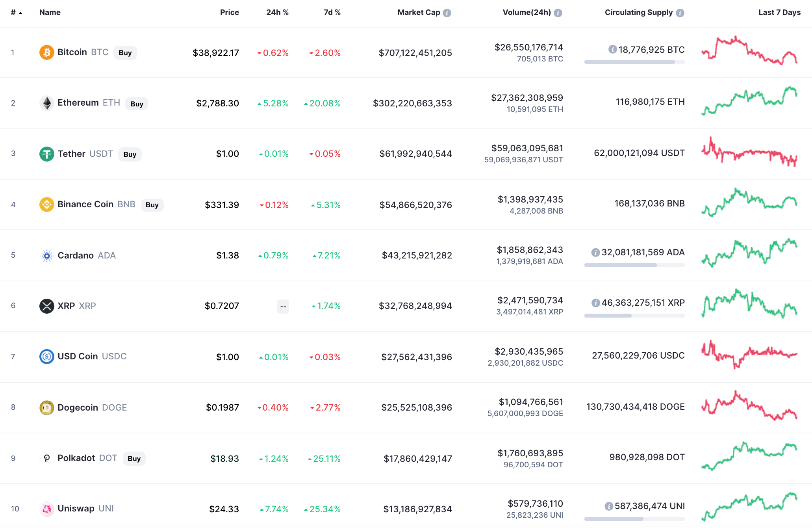812x528 pixels.
Task: Open the Circulating Supply header info icon
Action: (x=680, y=13)
